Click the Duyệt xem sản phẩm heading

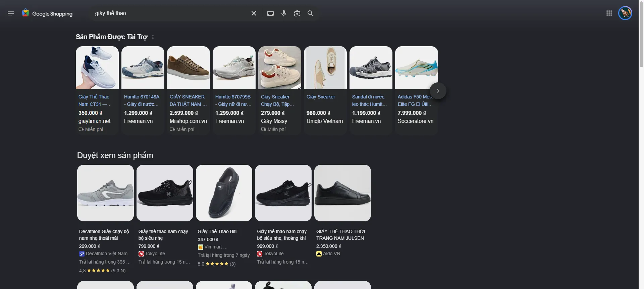click(x=115, y=155)
